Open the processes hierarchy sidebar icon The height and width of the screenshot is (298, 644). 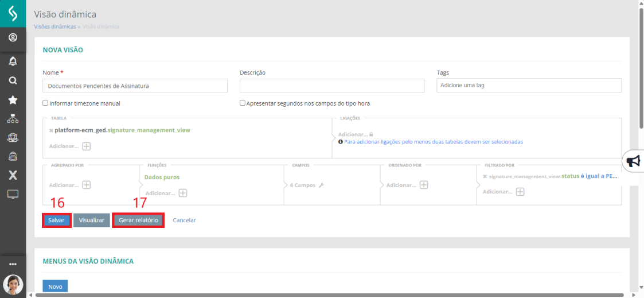point(13,119)
